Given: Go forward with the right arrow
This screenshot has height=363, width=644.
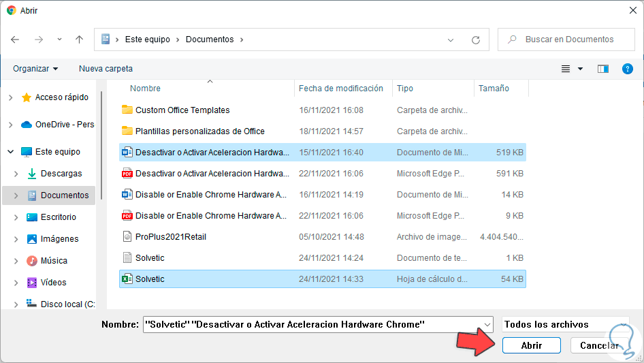Looking at the screenshot, I should pyautogui.click(x=39, y=40).
